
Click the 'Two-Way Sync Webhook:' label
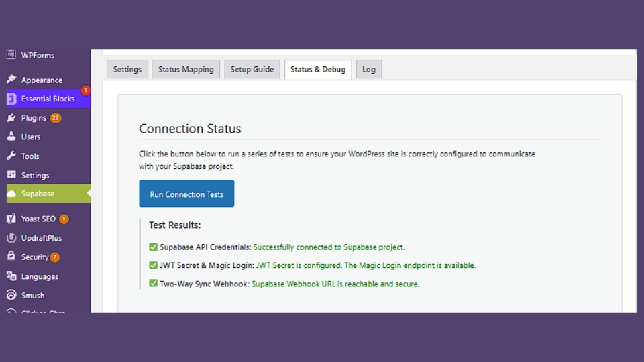[x=205, y=284]
